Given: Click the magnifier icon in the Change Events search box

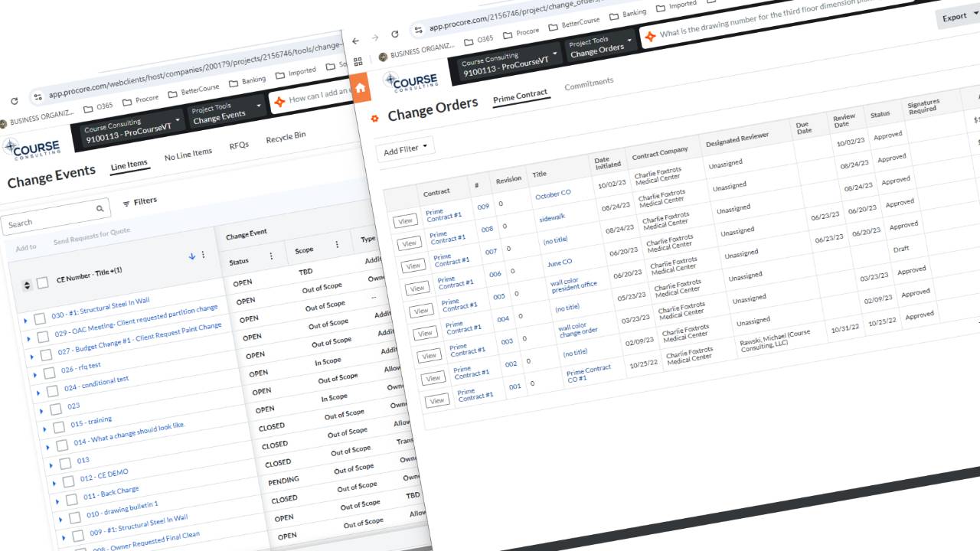Looking at the screenshot, I should (100, 207).
